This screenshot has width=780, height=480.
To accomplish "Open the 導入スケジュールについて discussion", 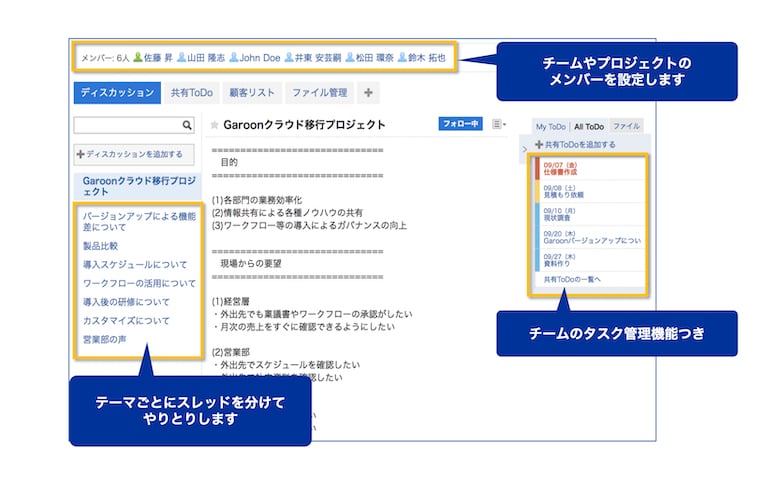I will (135, 265).
